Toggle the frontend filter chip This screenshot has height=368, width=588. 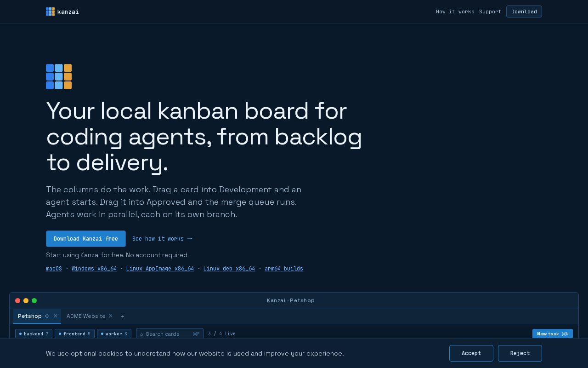point(74,333)
